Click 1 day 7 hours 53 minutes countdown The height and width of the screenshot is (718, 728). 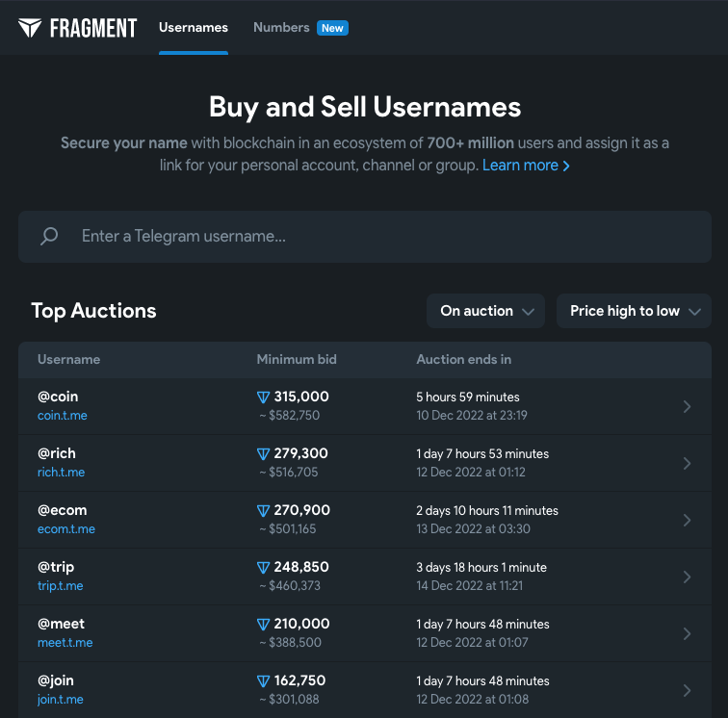482,454
